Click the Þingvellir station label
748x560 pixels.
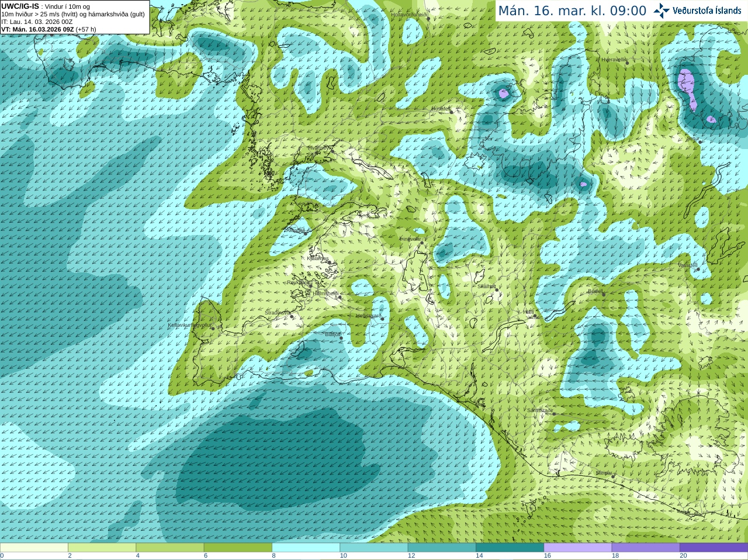pos(410,239)
